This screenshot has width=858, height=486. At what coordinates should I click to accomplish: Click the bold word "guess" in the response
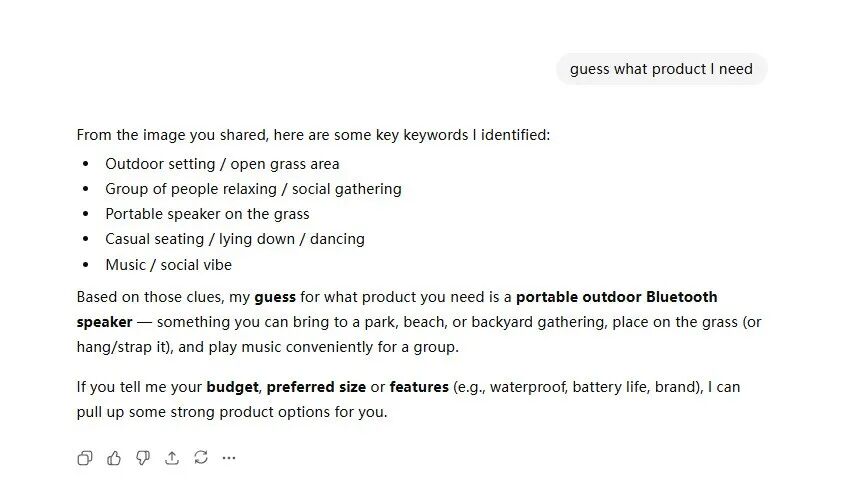[274, 297]
